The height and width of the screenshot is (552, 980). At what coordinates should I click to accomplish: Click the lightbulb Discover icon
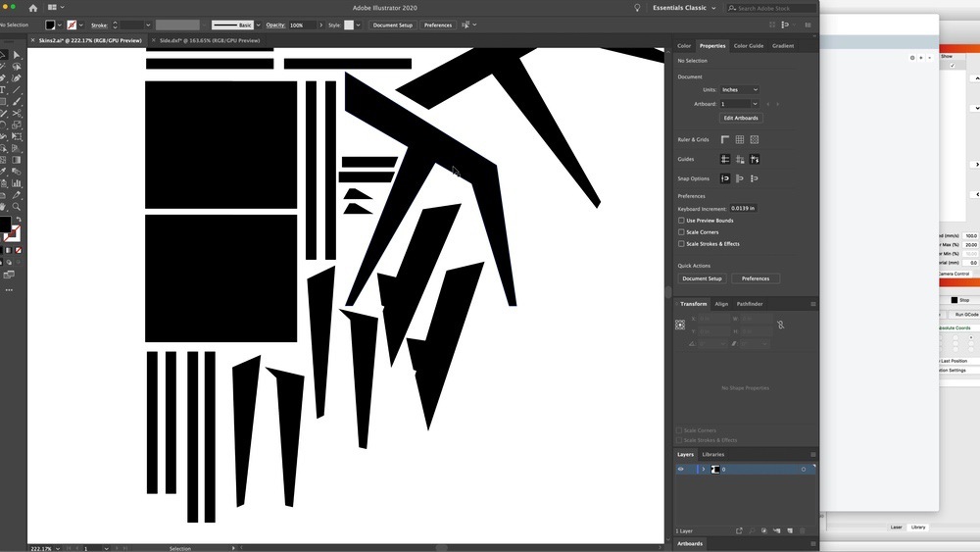(x=637, y=8)
